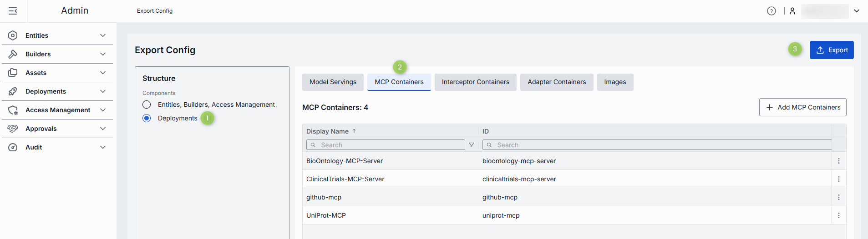
Task: Open row actions menu for BioOntology-MCP-Server
Action: tap(838, 161)
